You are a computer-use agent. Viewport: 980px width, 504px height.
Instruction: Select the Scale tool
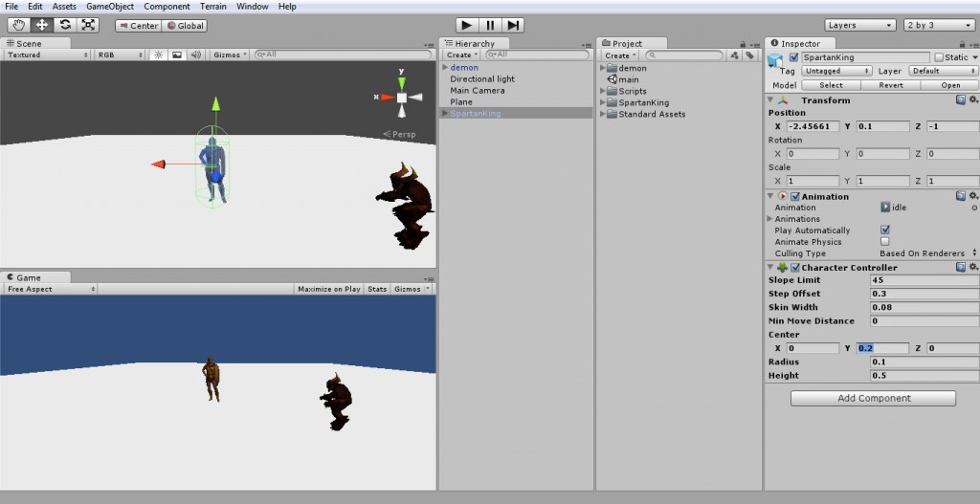88,25
